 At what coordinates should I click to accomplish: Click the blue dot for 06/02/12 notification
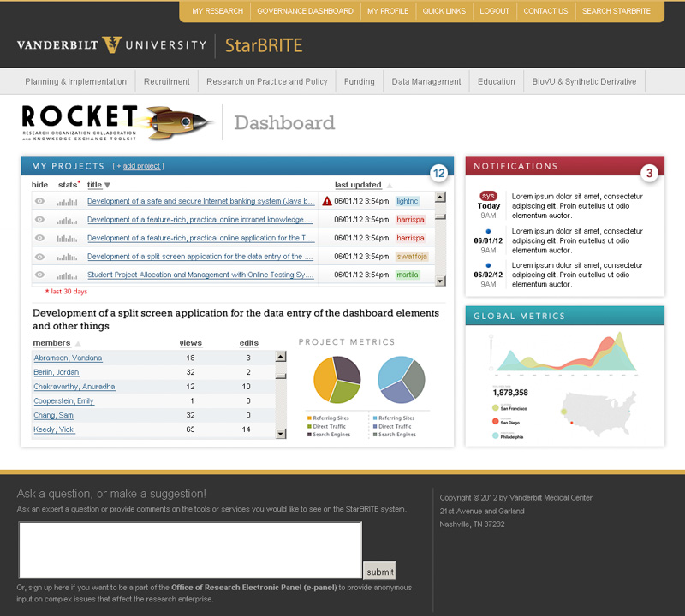click(x=488, y=265)
